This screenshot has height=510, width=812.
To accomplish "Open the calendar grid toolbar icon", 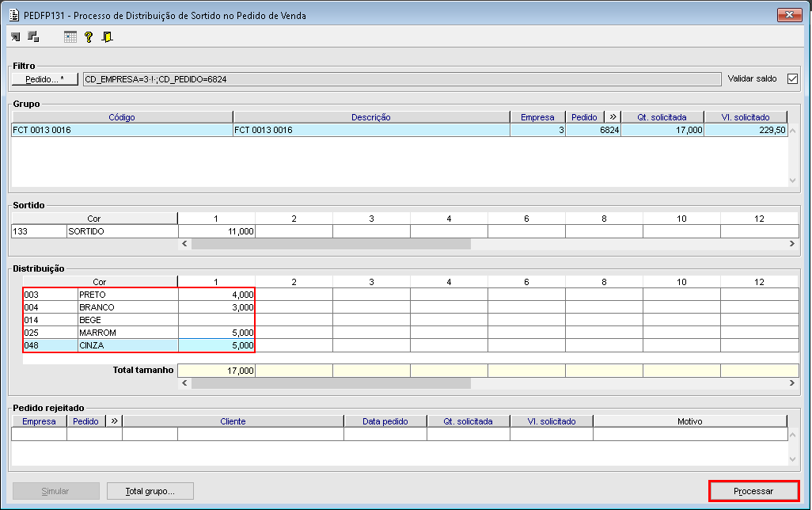I will coord(70,36).
